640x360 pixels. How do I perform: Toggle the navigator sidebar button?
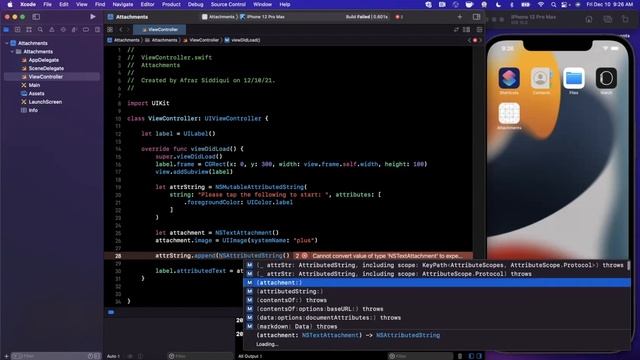click(x=36, y=17)
